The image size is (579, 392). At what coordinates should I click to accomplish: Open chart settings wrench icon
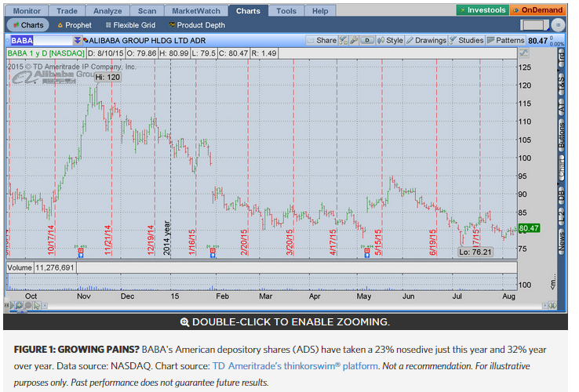coord(354,40)
